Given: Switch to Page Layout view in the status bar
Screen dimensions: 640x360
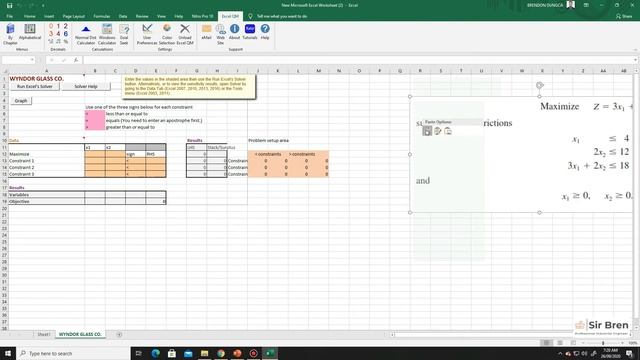Looking at the screenshot, I should click(560, 343).
